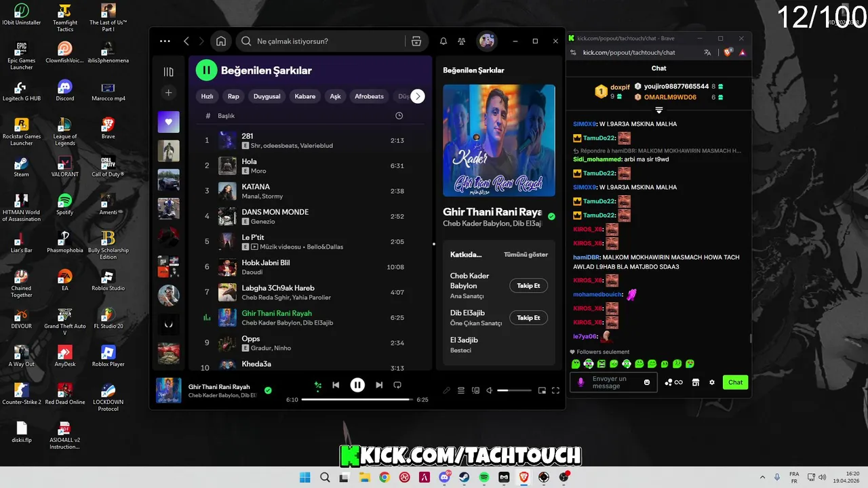The height and width of the screenshot is (488, 868).
Task: Open the Spotify profile avatar menu
Action: [x=487, y=41]
